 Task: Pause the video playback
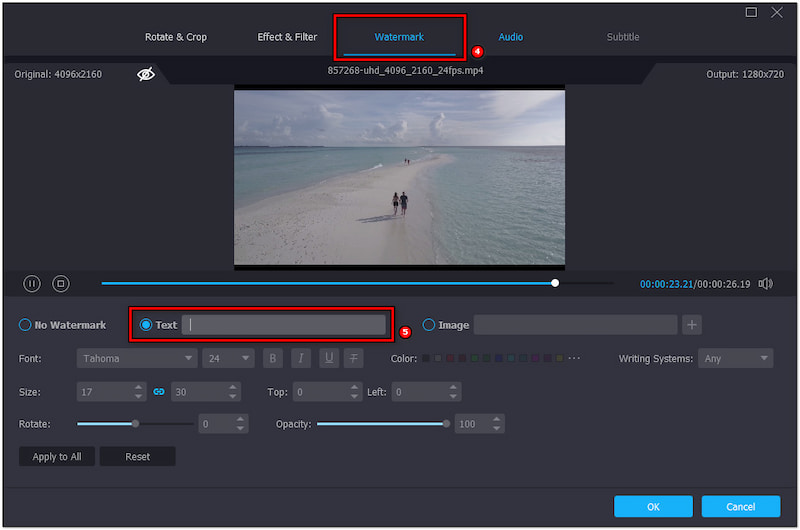click(x=32, y=284)
